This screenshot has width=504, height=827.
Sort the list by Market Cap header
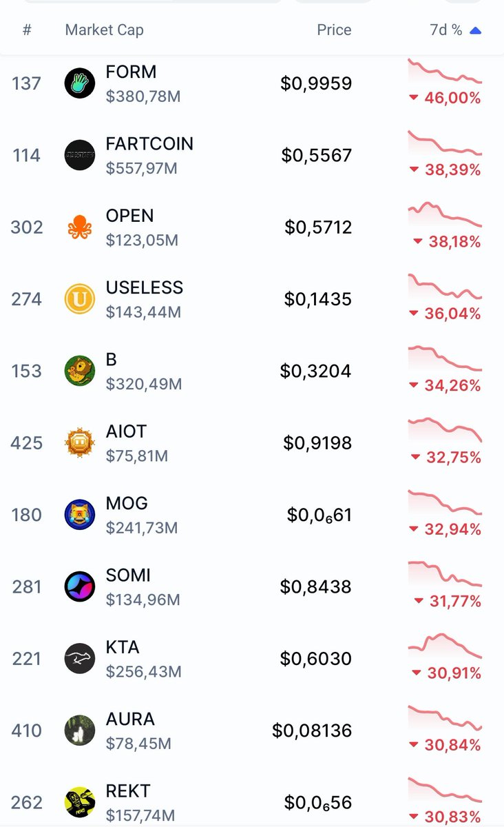pos(104,30)
